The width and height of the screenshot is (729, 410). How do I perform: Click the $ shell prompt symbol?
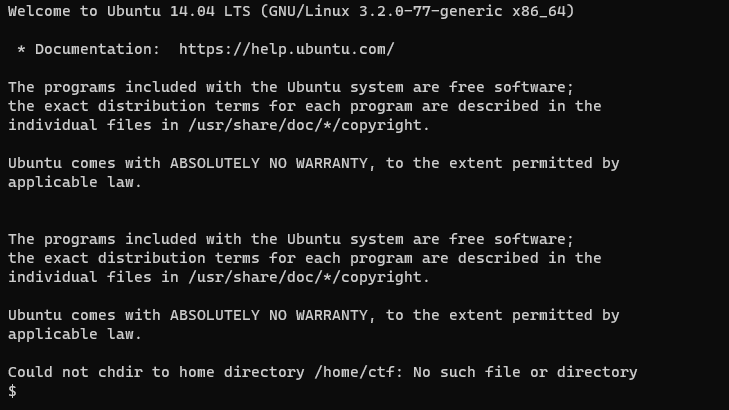click(x=13, y=391)
